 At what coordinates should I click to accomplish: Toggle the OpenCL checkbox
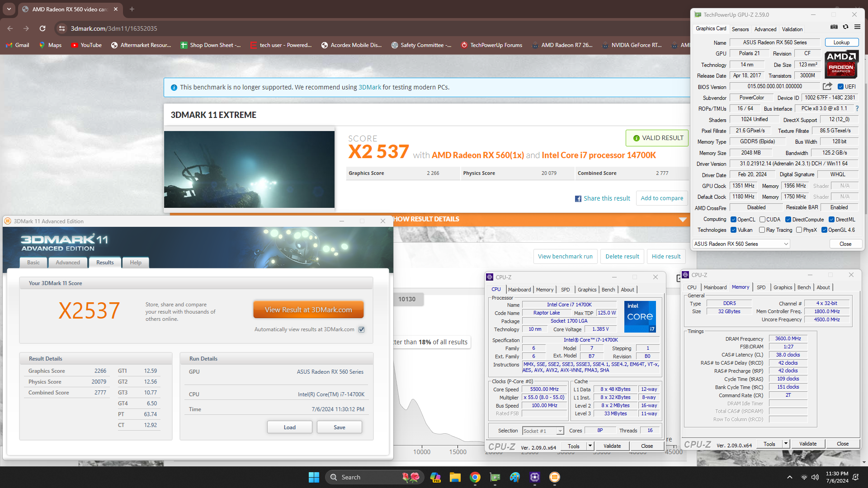point(733,220)
